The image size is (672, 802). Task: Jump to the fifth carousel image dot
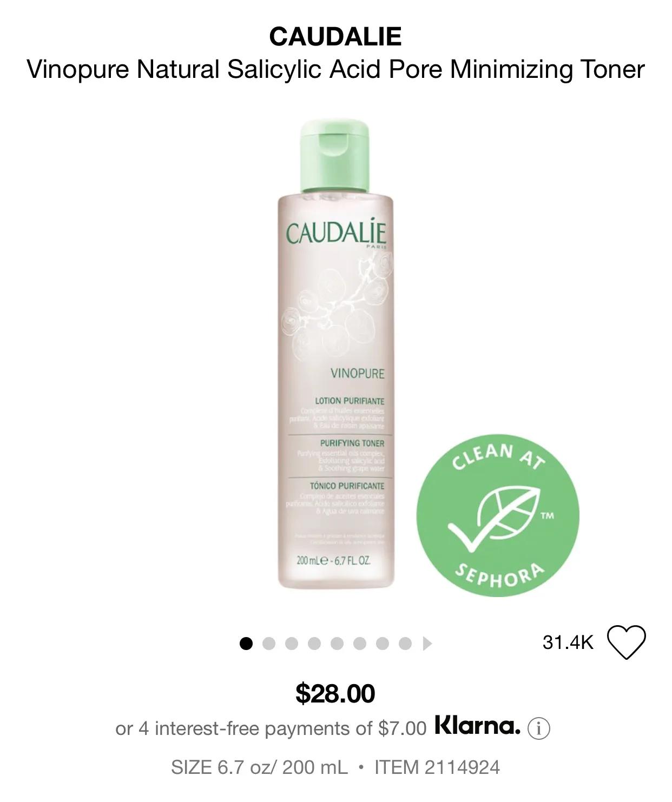337,644
